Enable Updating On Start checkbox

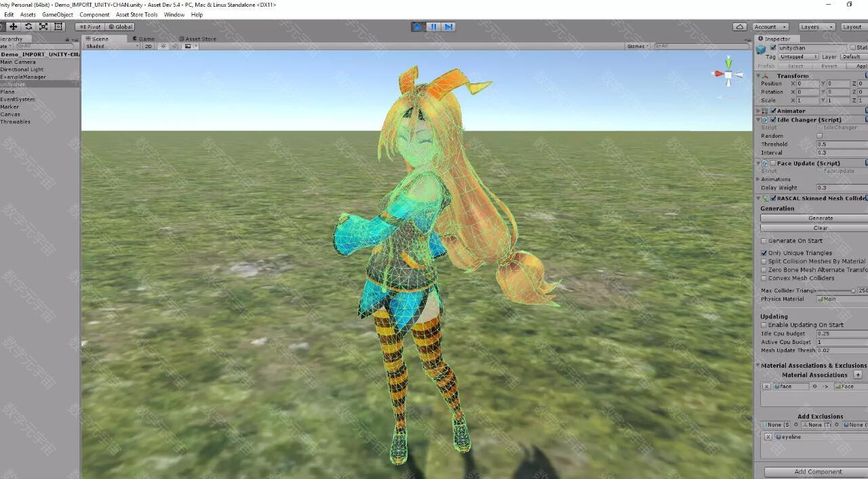pos(764,325)
